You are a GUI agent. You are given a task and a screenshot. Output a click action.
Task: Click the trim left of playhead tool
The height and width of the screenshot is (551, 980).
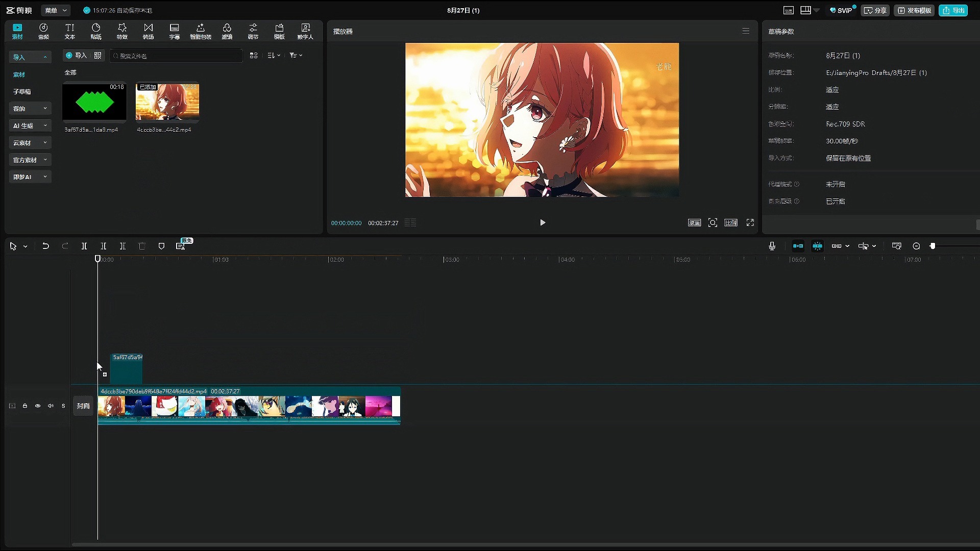tap(104, 246)
